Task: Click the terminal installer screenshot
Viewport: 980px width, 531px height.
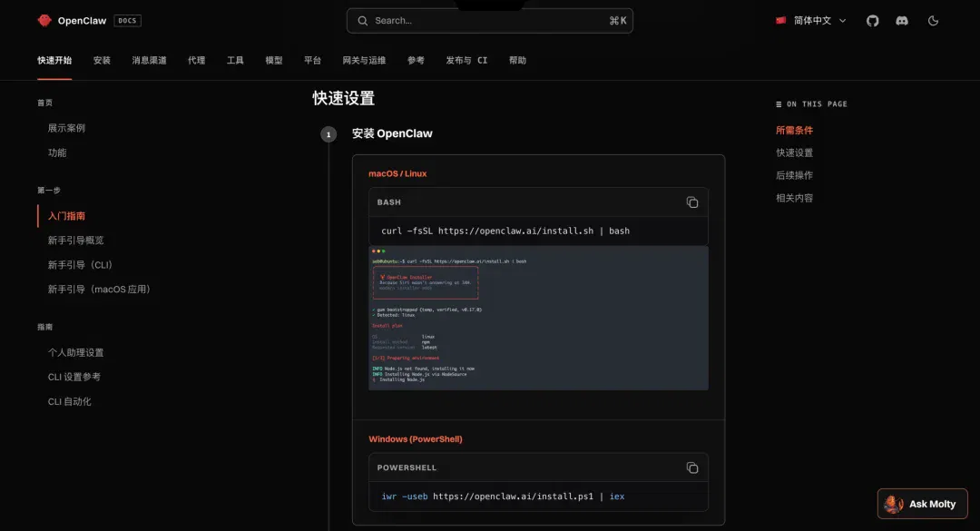Action: tap(538, 318)
